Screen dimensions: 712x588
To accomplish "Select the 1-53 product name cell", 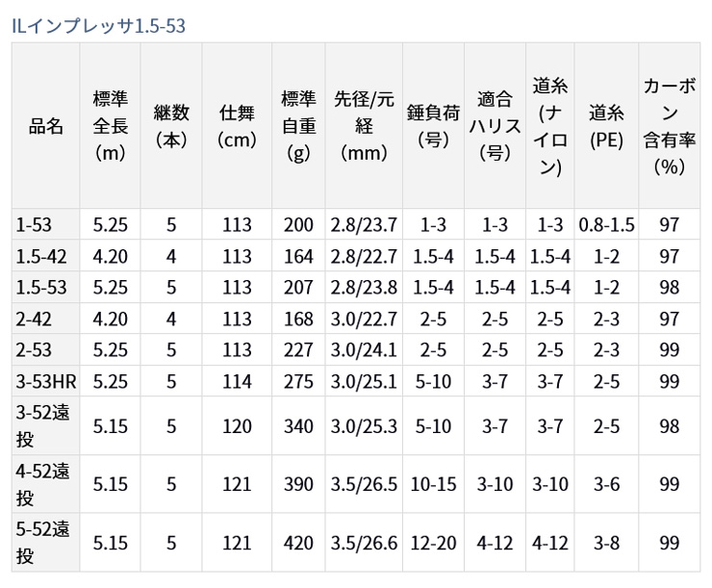I will (x=35, y=225).
